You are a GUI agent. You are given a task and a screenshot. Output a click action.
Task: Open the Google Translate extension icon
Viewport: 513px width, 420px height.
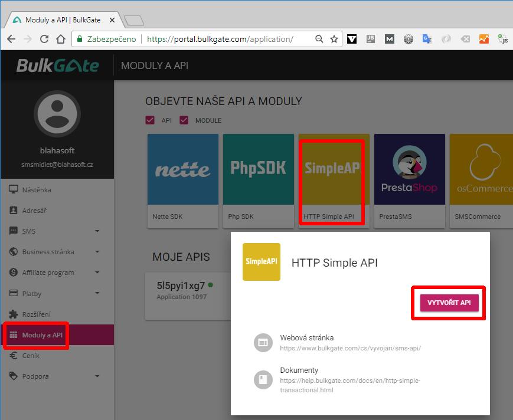tap(427, 39)
